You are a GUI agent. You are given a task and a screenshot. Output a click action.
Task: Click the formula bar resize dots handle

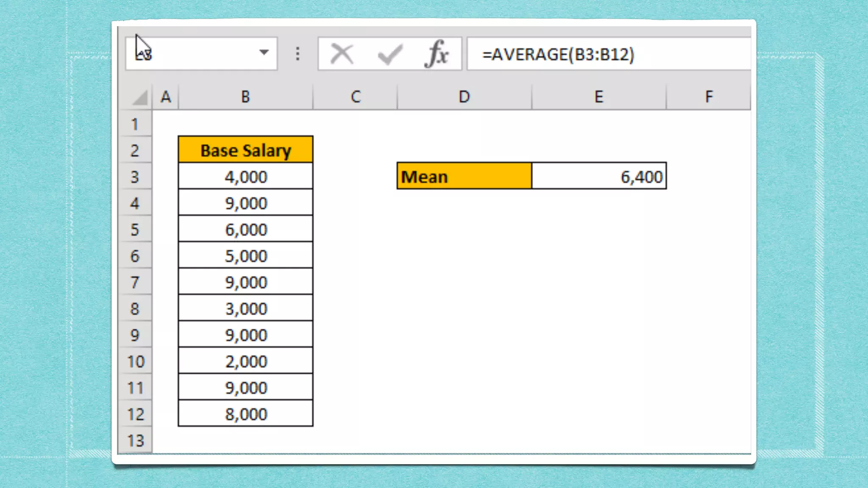[298, 54]
